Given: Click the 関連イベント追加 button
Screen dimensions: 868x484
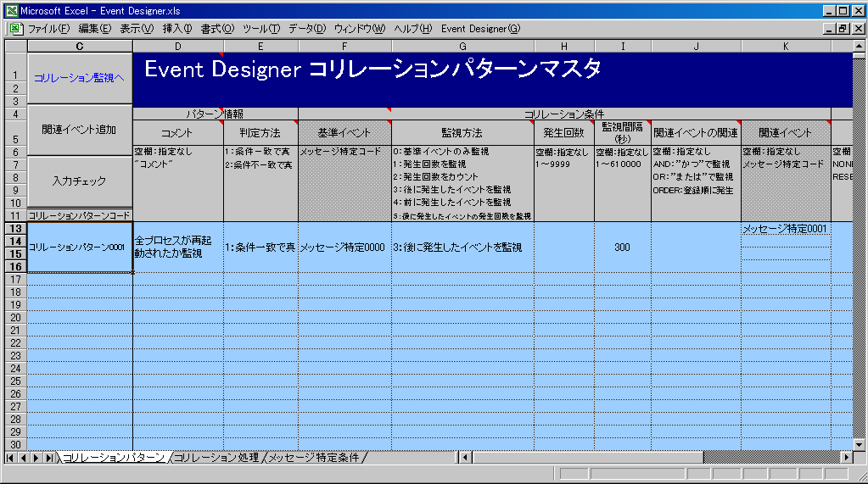Looking at the screenshot, I should coord(80,130).
